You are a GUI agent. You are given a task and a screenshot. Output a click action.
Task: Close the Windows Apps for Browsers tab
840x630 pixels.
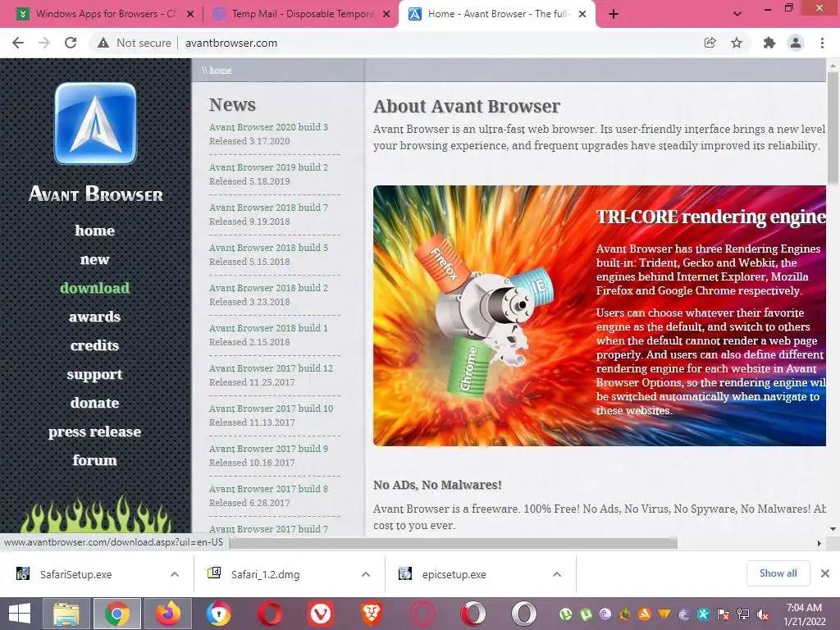click(x=190, y=14)
